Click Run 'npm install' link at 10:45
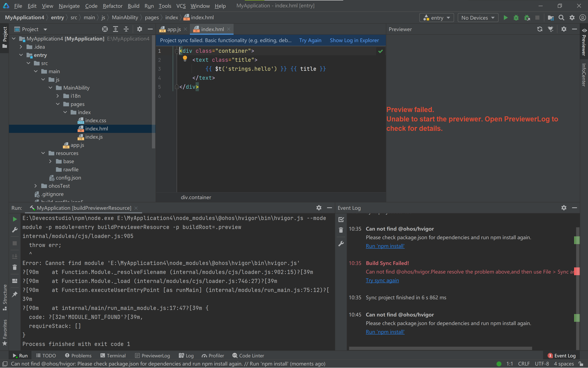Screen dimensions: 588x368 pyautogui.click(x=385, y=332)
